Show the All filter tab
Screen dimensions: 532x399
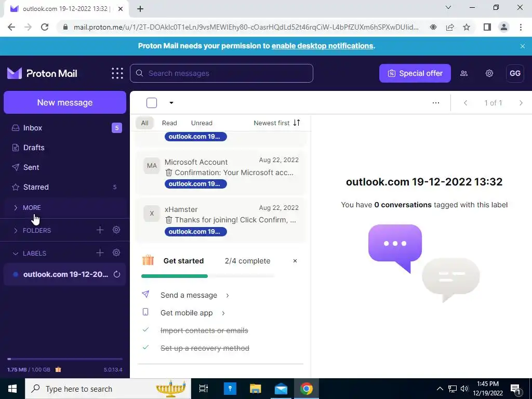pos(145,123)
